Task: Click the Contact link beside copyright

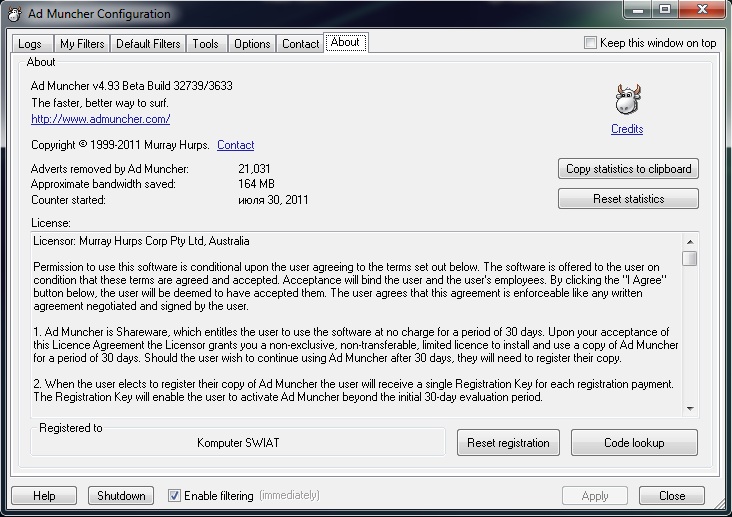Action: pos(235,145)
